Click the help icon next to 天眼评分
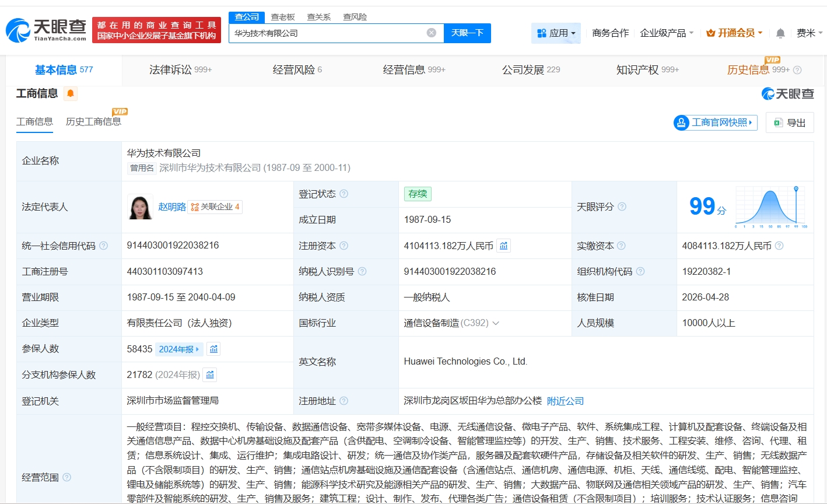Screen dimensions: 827x504 pyautogui.click(x=622, y=206)
